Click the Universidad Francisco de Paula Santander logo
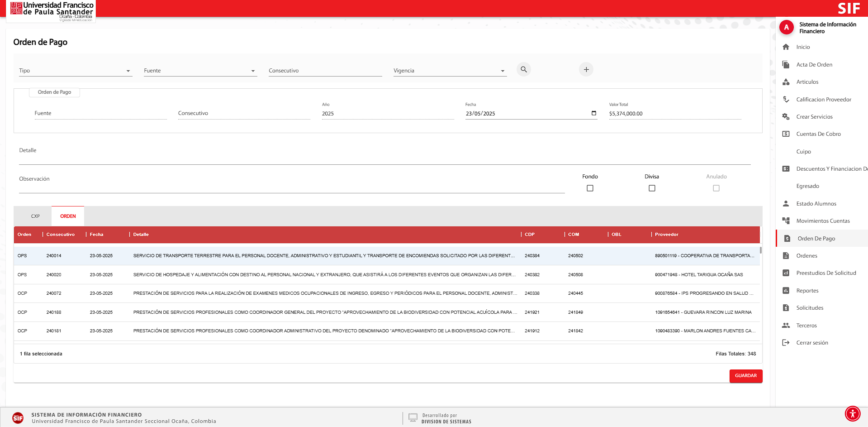Screen dimensions: 868x427 51,11
